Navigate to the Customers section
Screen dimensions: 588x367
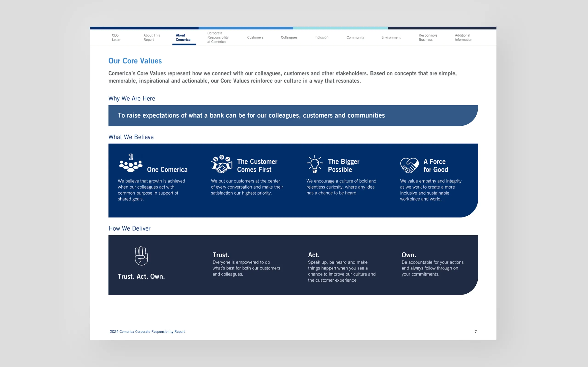(x=255, y=37)
